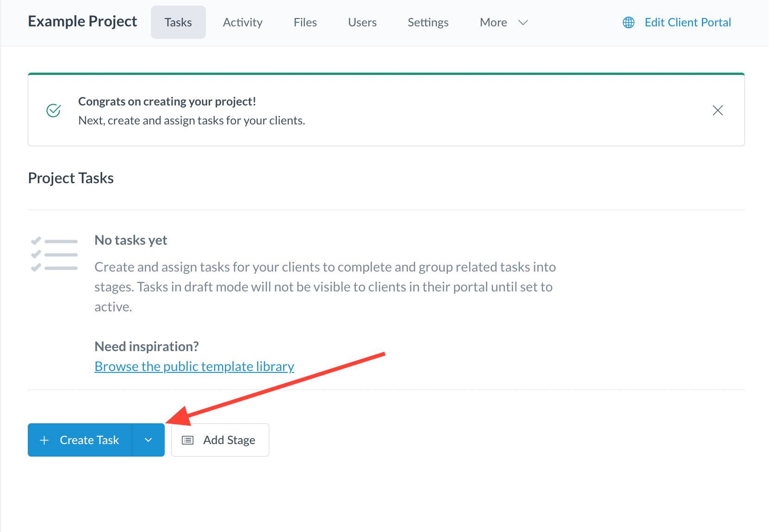Browse the public template library

point(194,366)
